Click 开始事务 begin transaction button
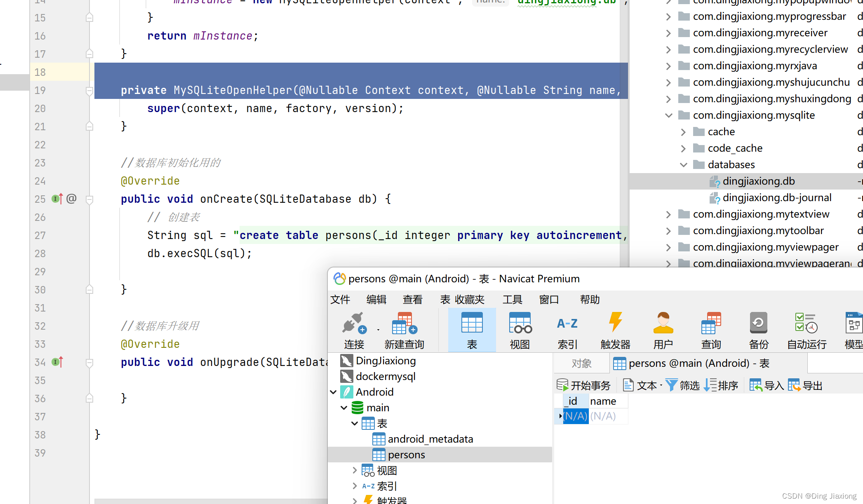863x504 pixels. (583, 385)
